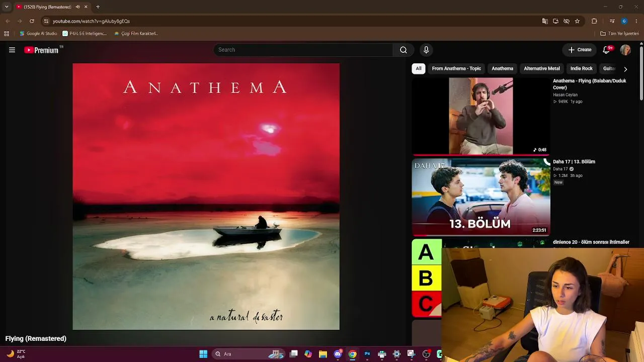Start voice search with the microphone

point(426,50)
